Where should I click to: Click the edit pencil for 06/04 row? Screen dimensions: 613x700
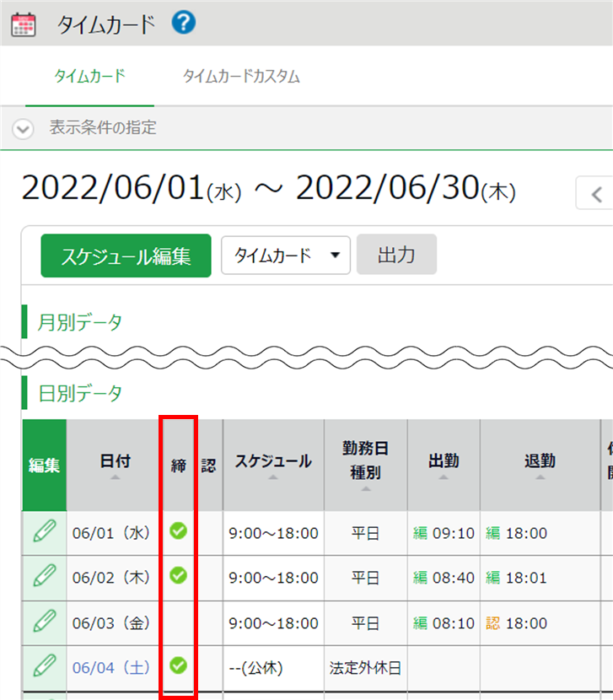click(x=44, y=666)
